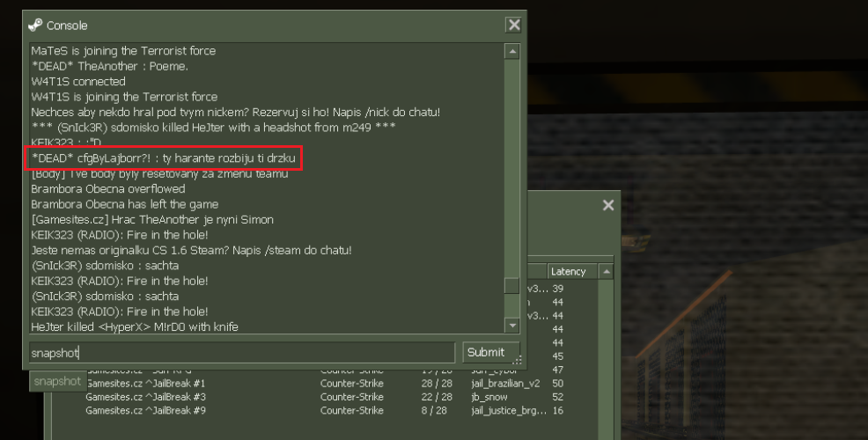Select Gamesites.cz JailBreak #3 server row
The width and height of the screenshot is (868, 440).
324,397
